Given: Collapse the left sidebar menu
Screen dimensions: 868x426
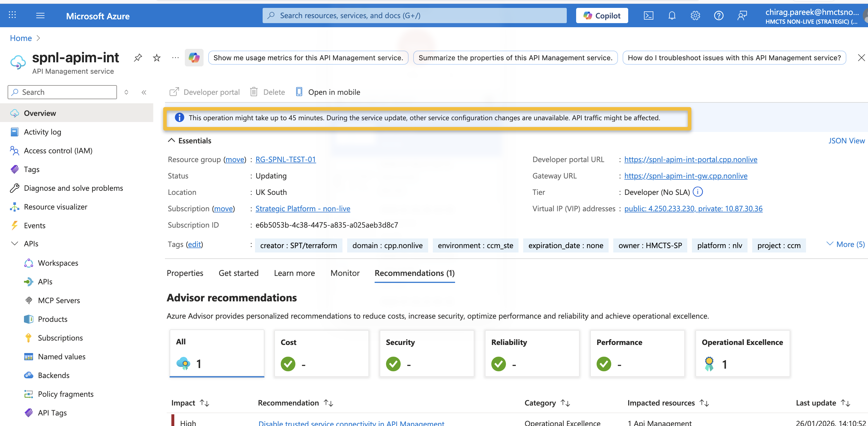Looking at the screenshot, I should point(144,92).
